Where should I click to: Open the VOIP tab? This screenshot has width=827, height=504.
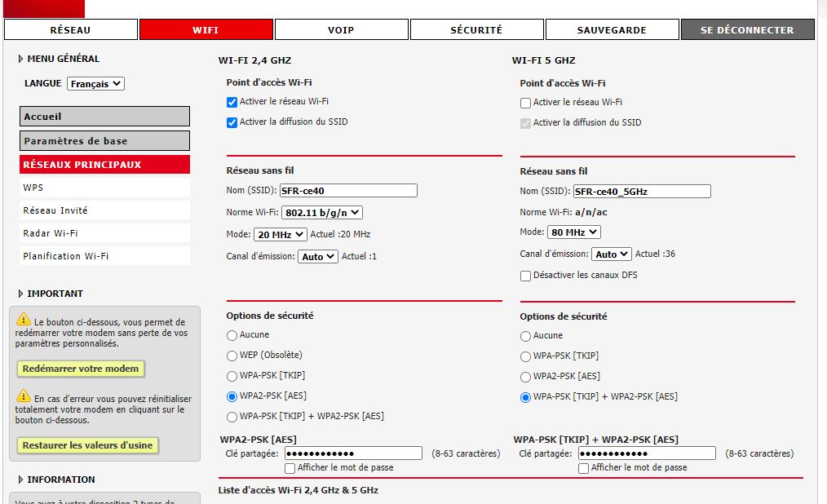pyautogui.click(x=341, y=30)
